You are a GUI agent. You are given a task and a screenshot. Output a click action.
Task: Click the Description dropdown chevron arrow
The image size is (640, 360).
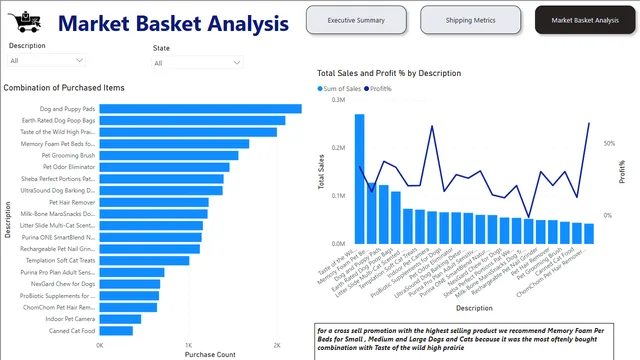79,60
